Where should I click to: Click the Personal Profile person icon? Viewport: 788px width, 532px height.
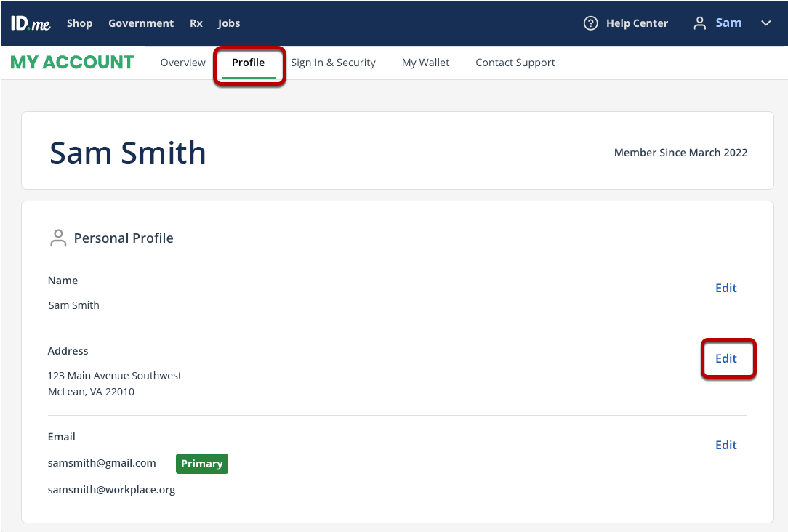pyautogui.click(x=57, y=238)
